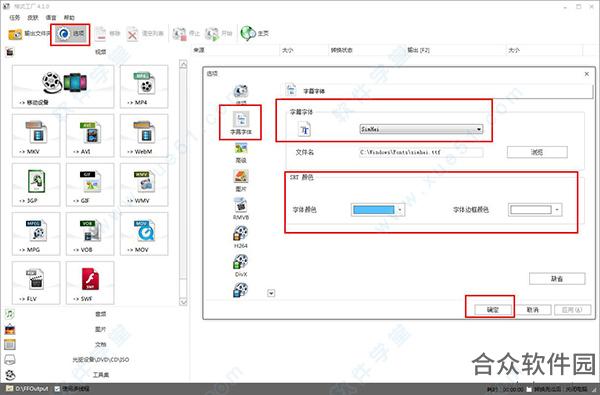Open the Output Folder toolbar button
The image size is (600, 395).
pos(29,34)
